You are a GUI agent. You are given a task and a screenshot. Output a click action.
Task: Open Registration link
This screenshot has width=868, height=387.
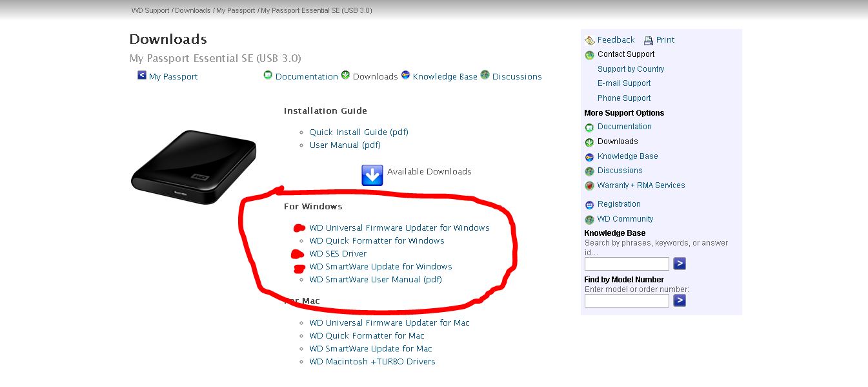[619, 204]
